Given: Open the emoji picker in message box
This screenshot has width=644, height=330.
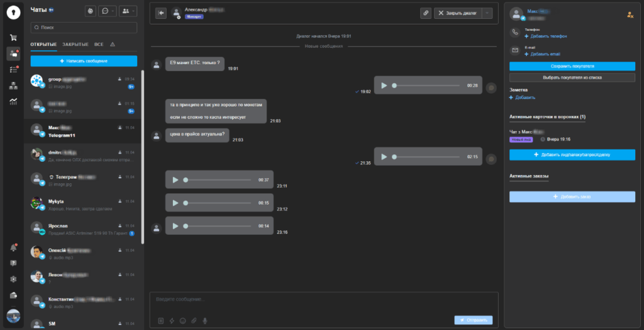Looking at the screenshot, I should (x=182, y=321).
